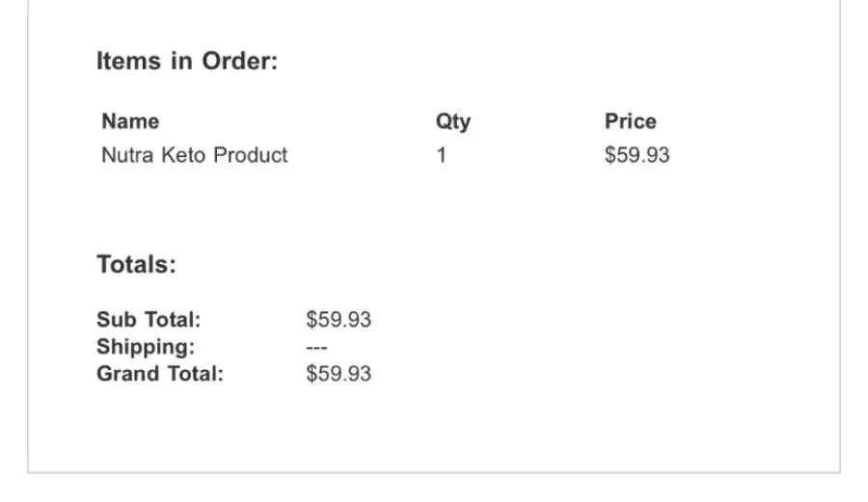
Task: Click the word Order in heading
Action: click(240, 61)
